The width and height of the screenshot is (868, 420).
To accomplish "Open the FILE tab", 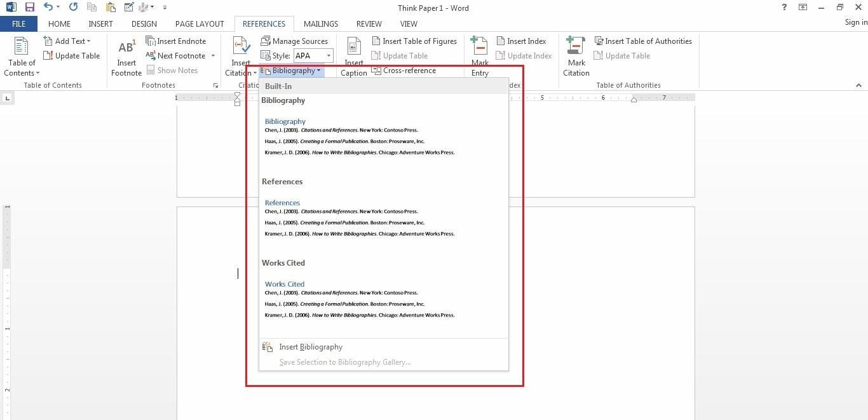I will pyautogui.click(x=18, y=24).
